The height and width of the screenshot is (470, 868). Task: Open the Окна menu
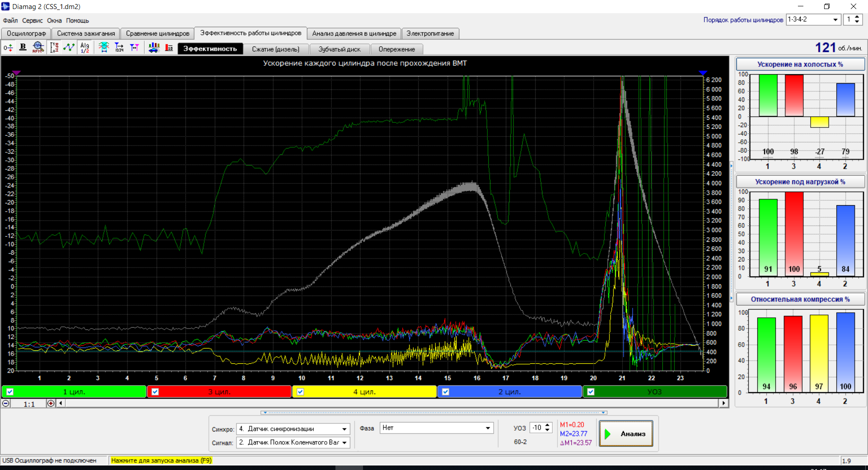54,20
